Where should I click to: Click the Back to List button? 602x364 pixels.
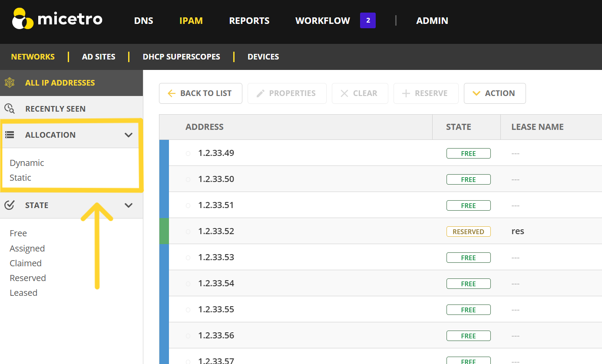(200, 93)
